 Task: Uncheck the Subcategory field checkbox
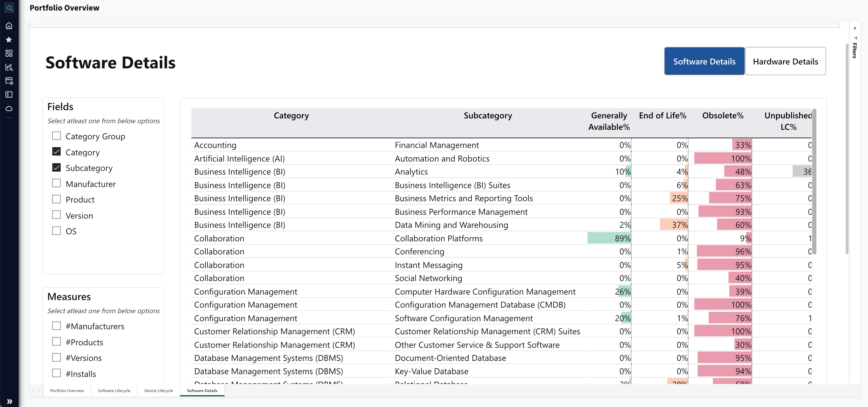[x=57, y=167]
